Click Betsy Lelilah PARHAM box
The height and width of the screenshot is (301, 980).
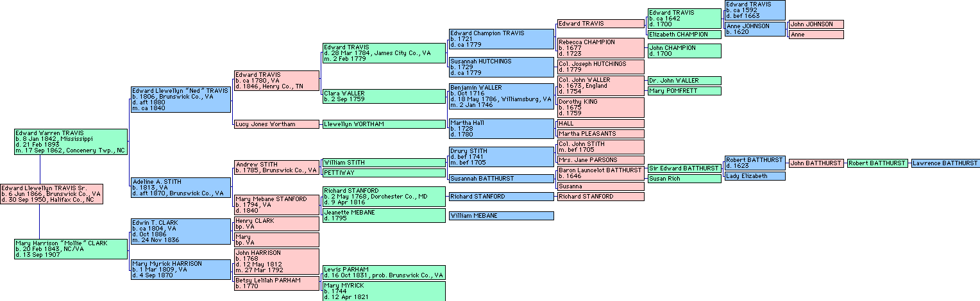(276, 283)
